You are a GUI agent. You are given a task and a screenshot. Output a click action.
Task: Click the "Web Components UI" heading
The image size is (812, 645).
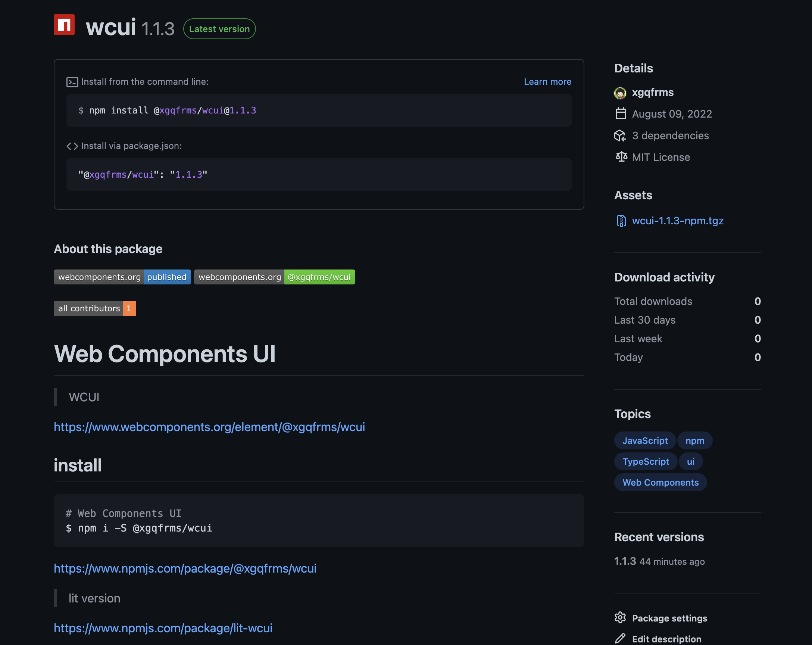(165, 354)
